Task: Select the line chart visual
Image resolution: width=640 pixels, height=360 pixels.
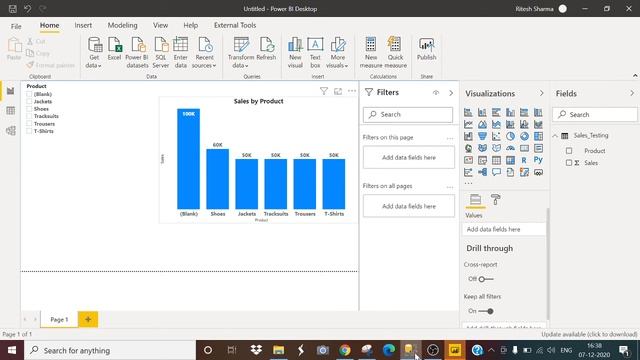Action: click(x=468, y=124)
